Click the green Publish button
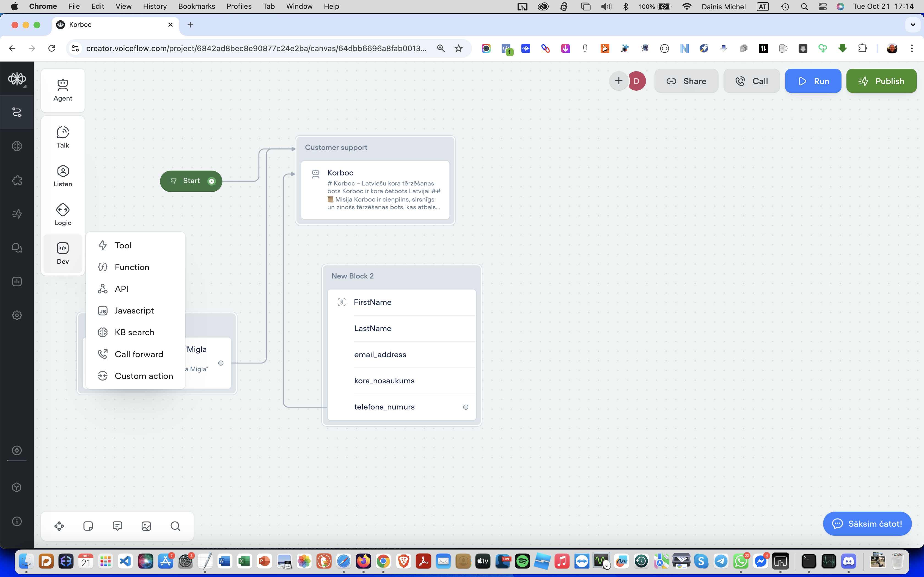Screen dimensions: 924x577 [x=881, y=81]
